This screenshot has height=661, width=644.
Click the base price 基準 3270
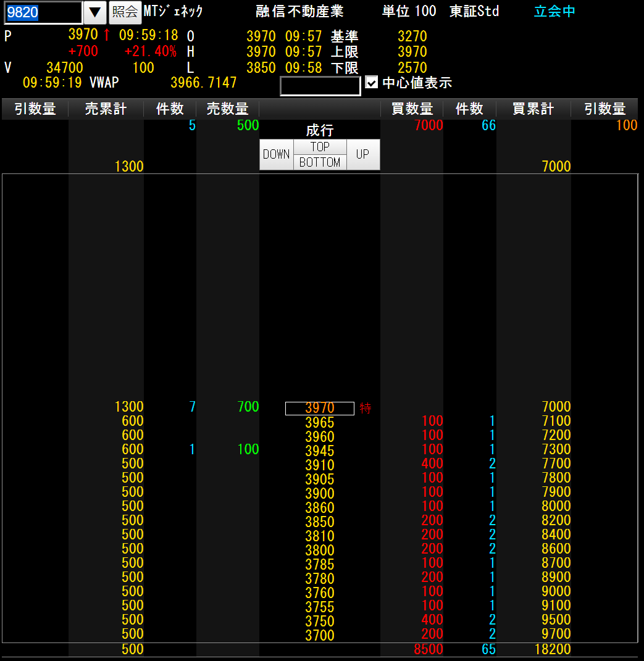pos(412,36)
